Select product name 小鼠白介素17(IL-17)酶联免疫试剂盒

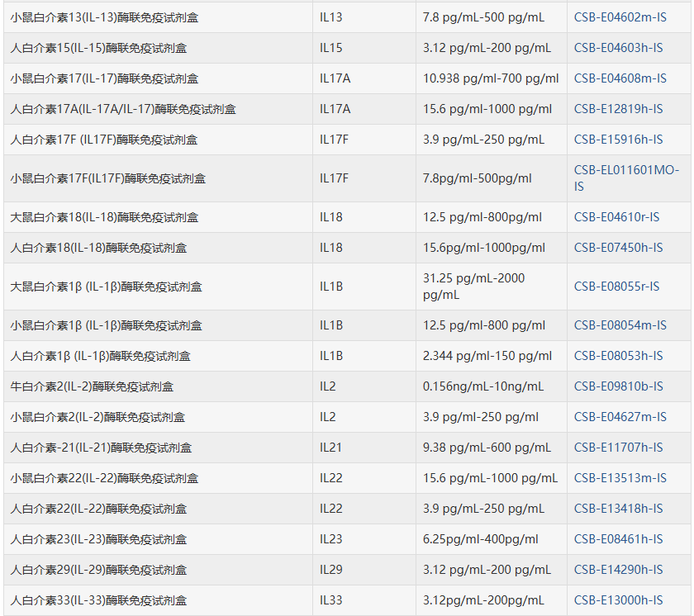click(x=104, y=78)
